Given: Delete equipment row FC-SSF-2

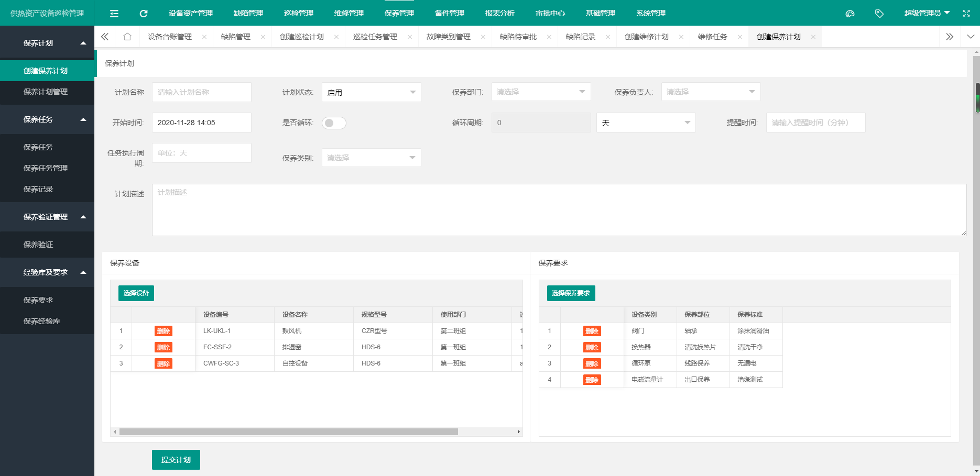Looking at the screenshot, I should (x=164, y=347).
